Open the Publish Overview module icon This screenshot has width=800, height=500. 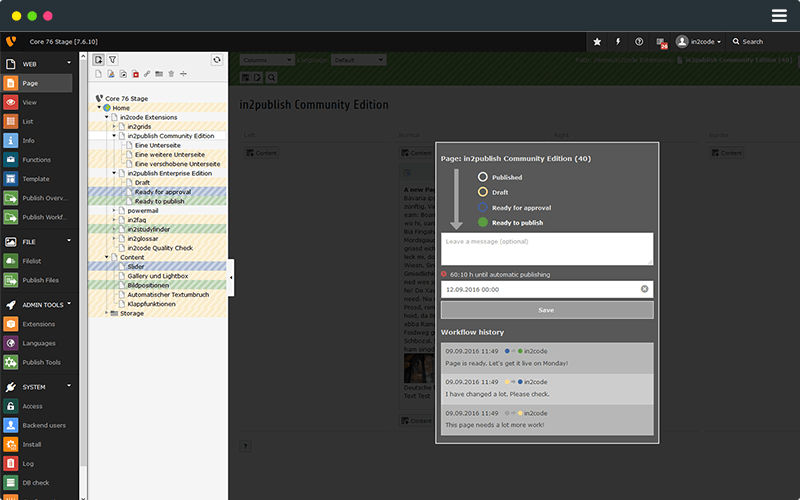coord(11,198)
